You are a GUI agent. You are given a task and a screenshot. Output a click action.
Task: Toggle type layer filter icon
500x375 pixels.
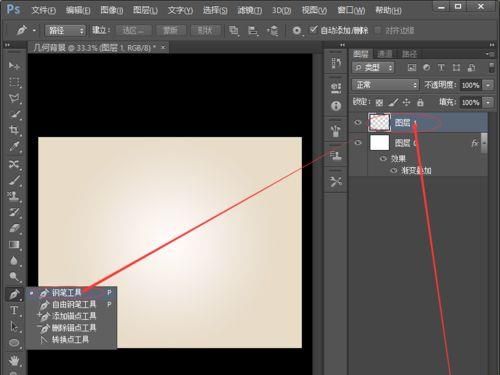click(441, 68)
